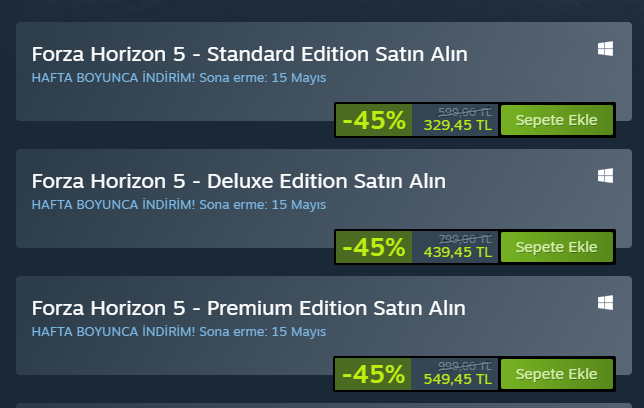Add Forza Horizon 5 Deluxe Edition to cart

coord(555,247)
